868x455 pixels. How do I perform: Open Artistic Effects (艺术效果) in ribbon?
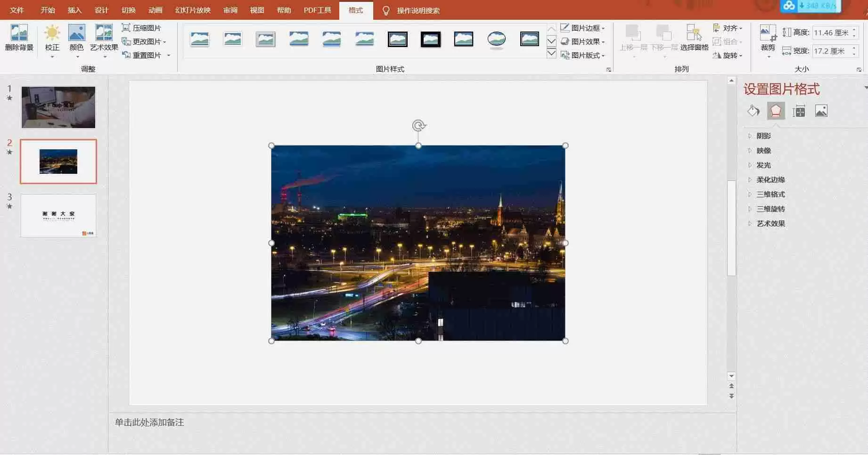pyautogui.click(x=104, y=38)
